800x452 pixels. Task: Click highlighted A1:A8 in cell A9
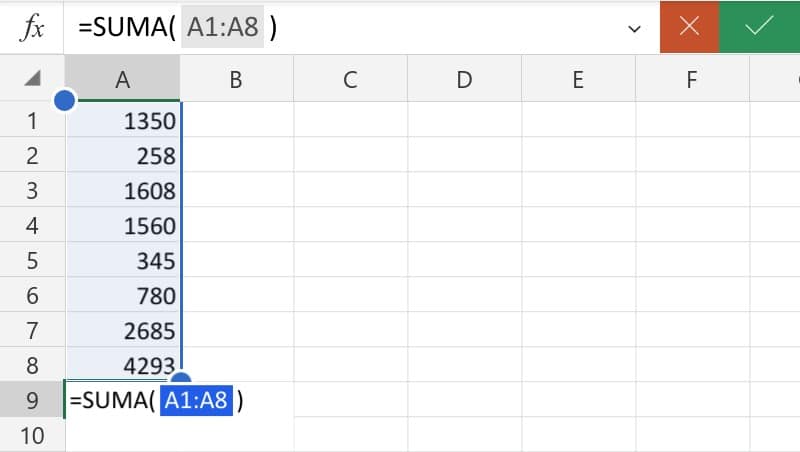pos(196,400)
